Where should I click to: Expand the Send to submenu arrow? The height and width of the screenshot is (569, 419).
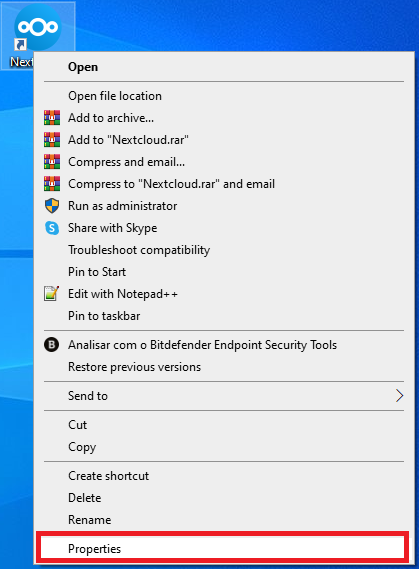[x=399, y=396]
